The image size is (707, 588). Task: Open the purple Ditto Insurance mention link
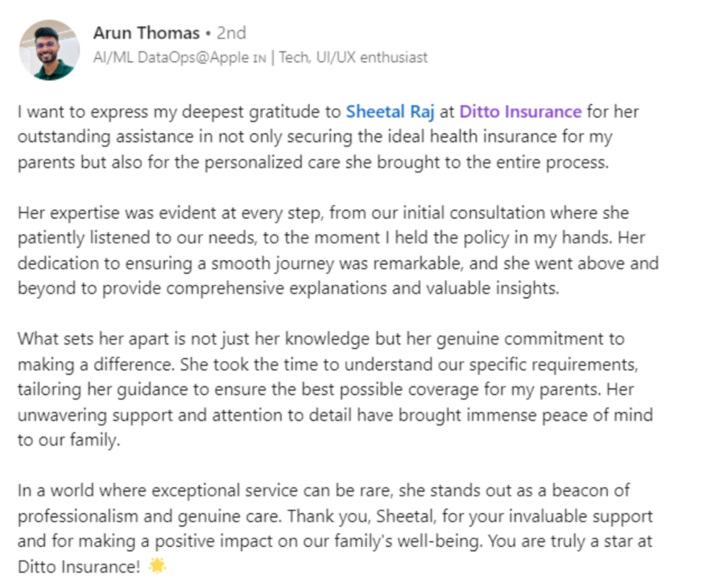(x=520, y=111)
